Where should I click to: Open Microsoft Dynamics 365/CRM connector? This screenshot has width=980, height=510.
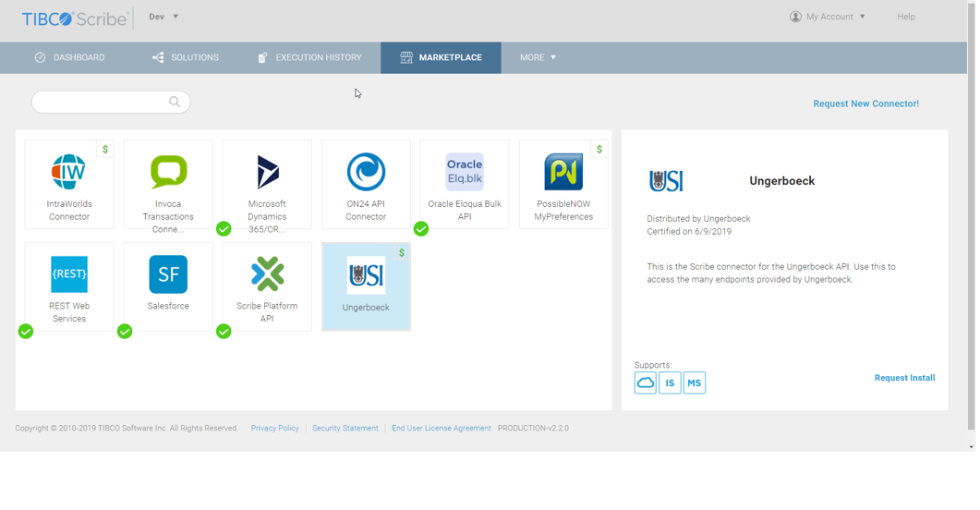(x=267, y=185)
